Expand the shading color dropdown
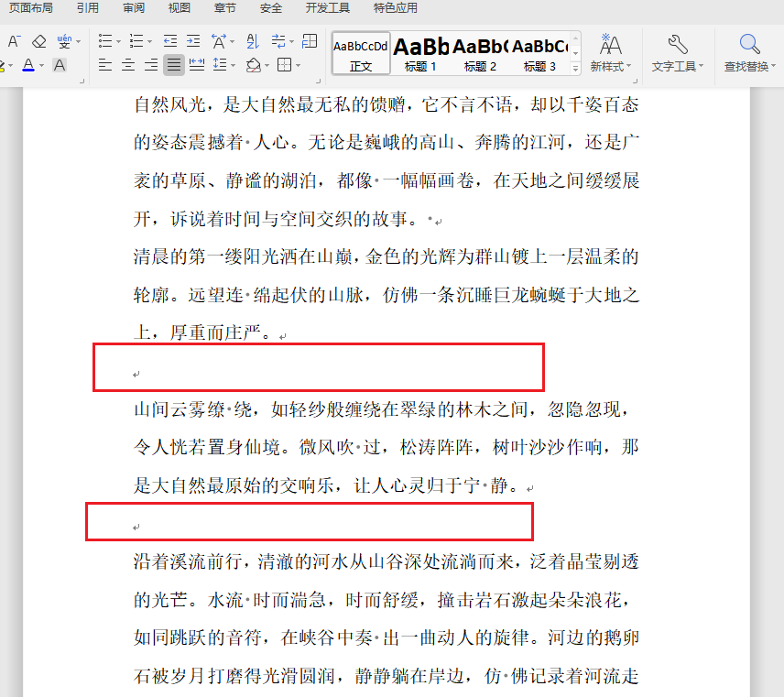The width and height of the screenshot is (784, 697). click(x=267, y=66)
